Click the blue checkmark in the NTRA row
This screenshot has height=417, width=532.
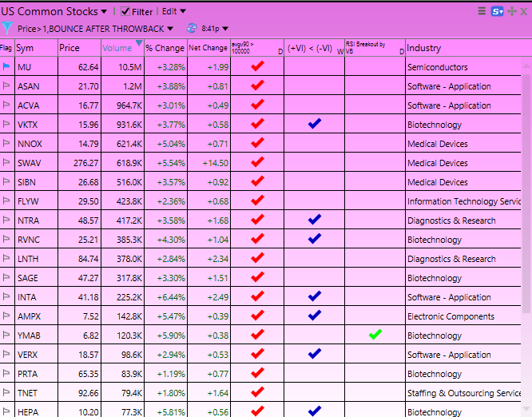tap(315, 219)
